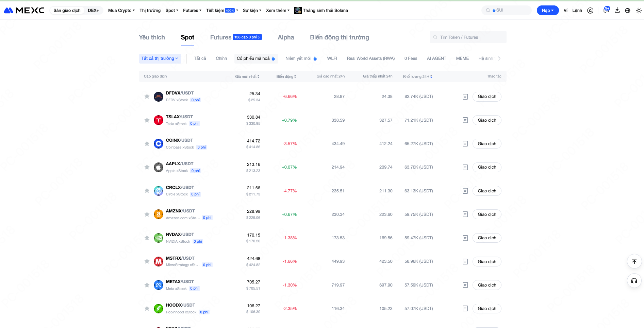The image size is (644, 328).
Task: Open the HOODX/USDT details icon
Action: (x=465, y=309)
